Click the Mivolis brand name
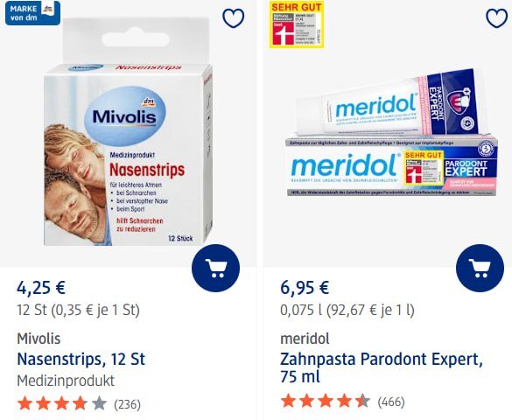Screen dimensions: 512x420 pyautogui.click(x=39, y=339)
